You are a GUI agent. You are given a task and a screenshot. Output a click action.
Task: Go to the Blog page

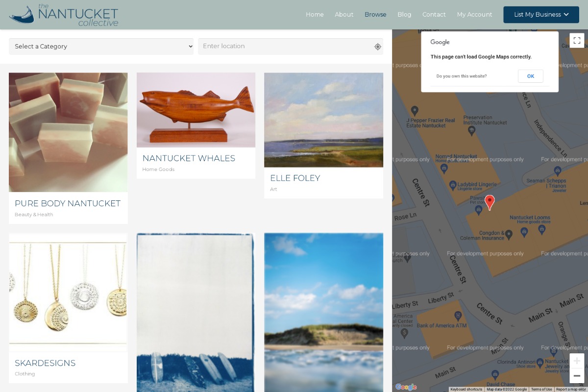pos(404,15)
